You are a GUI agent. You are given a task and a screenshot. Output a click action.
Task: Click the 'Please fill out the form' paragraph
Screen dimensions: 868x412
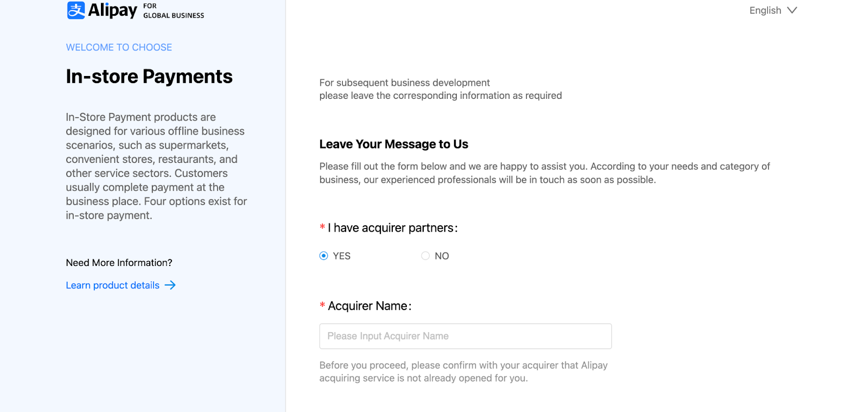(x=545, y=173)
